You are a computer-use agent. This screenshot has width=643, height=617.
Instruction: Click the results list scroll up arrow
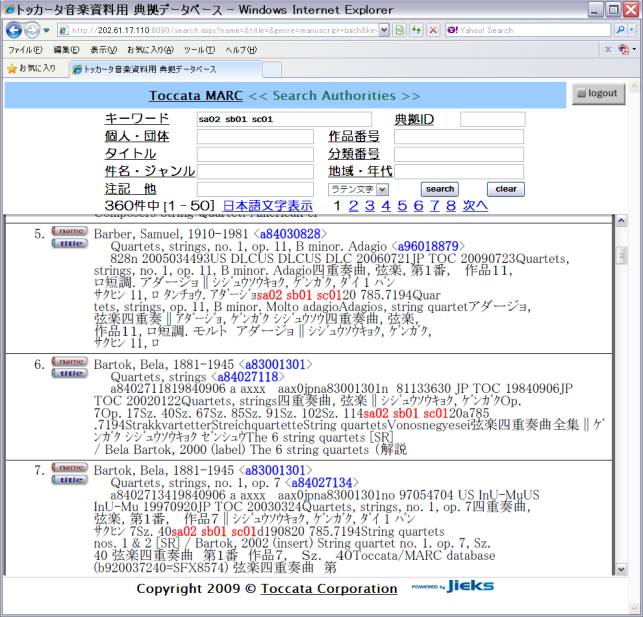click(x=621, y=221)
